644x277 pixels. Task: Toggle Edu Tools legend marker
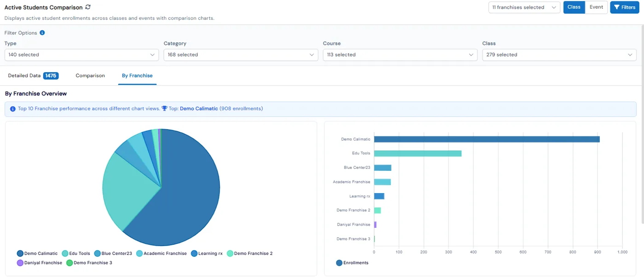[x=65, y=254]
